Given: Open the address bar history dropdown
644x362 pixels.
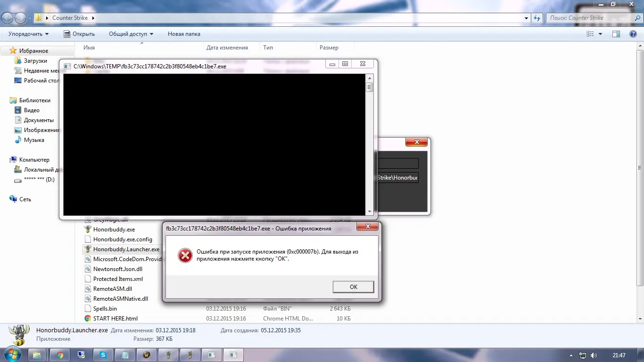Looking at the screenshot, I should 527,18.
